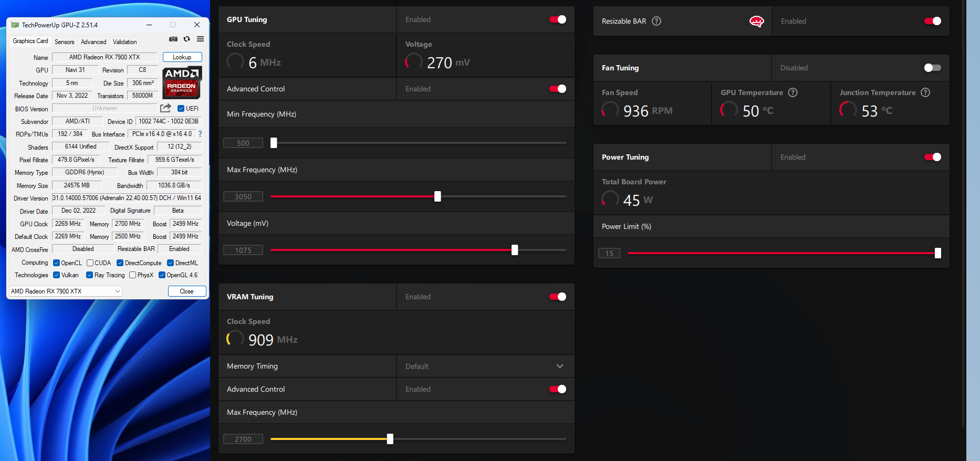Click the Shaders 6144 Unified value

coord(80,146)
